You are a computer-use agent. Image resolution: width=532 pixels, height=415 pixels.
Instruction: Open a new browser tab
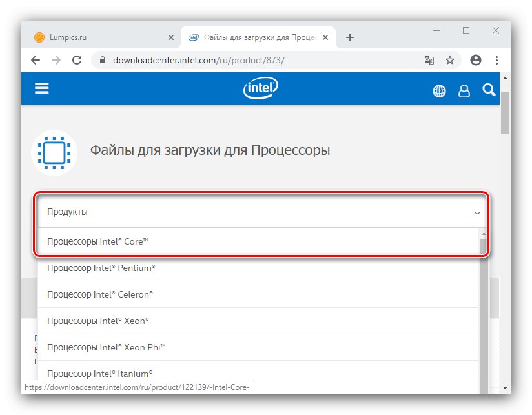(350, 37)
